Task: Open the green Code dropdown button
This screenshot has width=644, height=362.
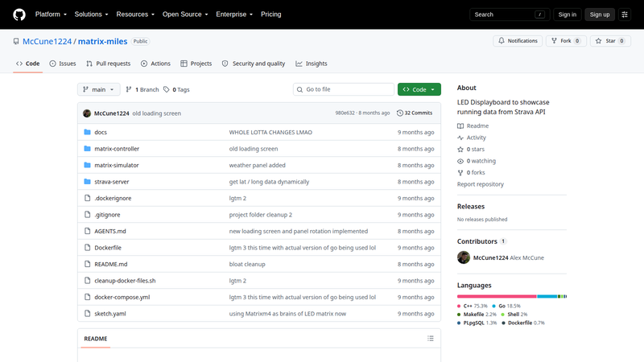Action: coord(419,89)
